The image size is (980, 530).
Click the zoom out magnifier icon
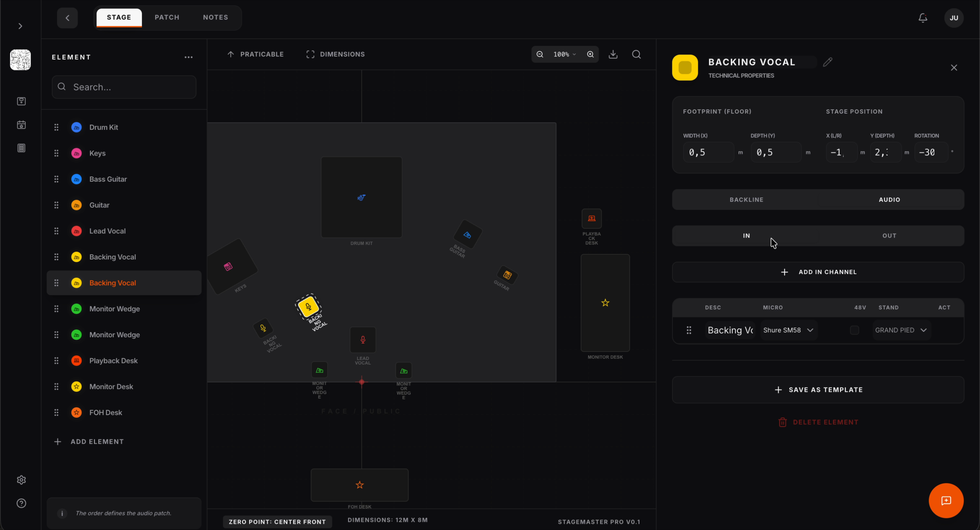[540, 54]
